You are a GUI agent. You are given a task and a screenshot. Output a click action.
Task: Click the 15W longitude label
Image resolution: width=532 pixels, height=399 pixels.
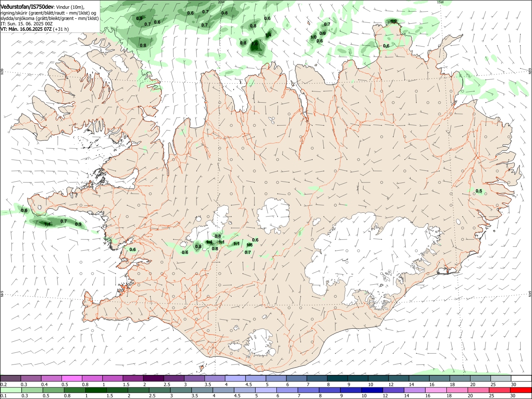pyautogui.click(x=440, y=2)
